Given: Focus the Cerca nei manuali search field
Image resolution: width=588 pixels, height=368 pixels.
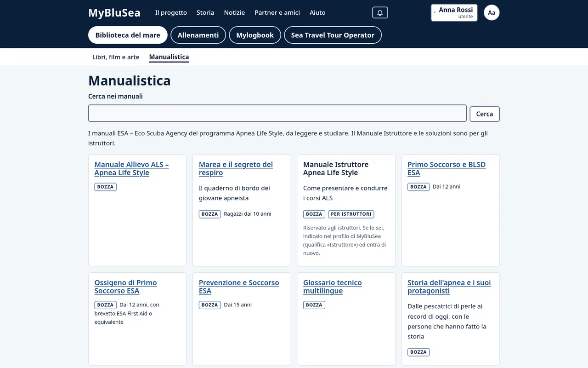Looking at the screenshot, I should pyautogui.click(x=277, y=113).
